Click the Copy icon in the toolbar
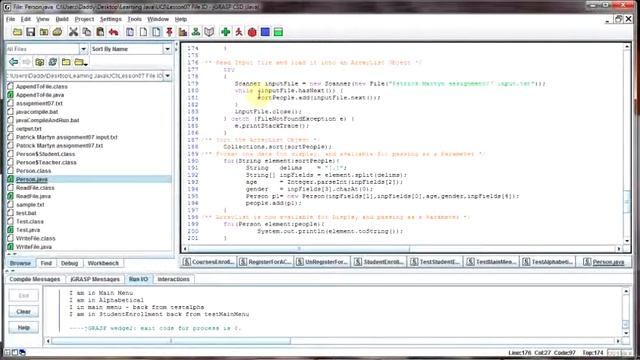Image resolution: width=640 pixels, height=360 pixels. coord(87,32)
